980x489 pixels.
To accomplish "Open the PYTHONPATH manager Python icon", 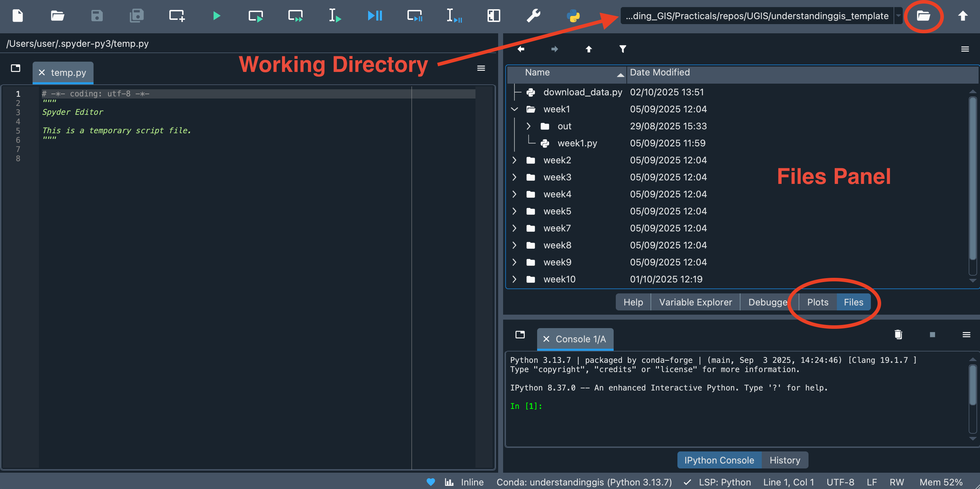I will tap(573, 16).
